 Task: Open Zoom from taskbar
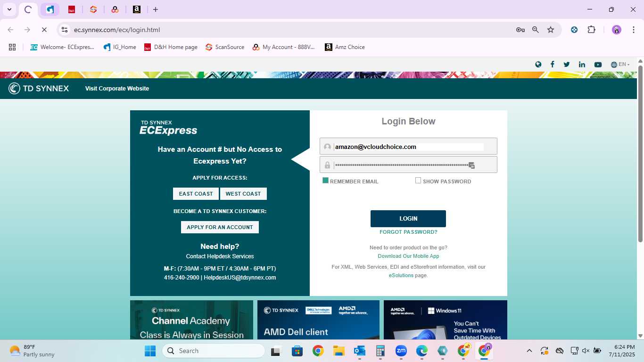pyautogui.click(x=401, y=351)
